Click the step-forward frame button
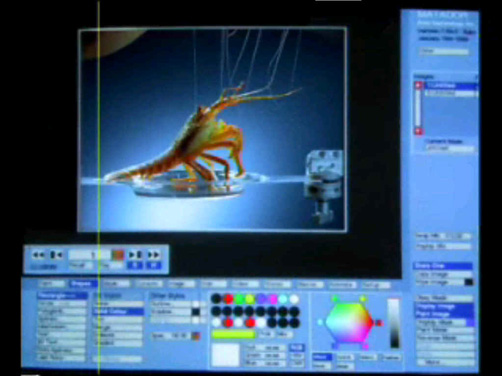Screen dimensions: 502x376 tap(135, 255)
